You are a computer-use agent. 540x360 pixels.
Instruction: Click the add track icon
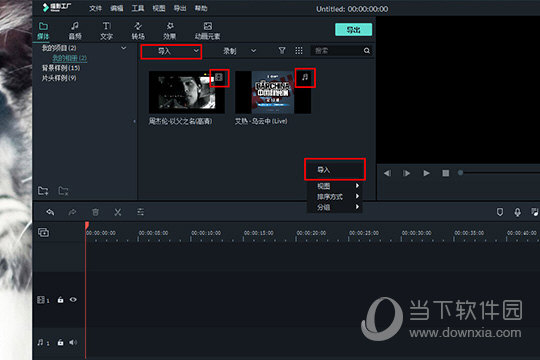click(43, 232)
